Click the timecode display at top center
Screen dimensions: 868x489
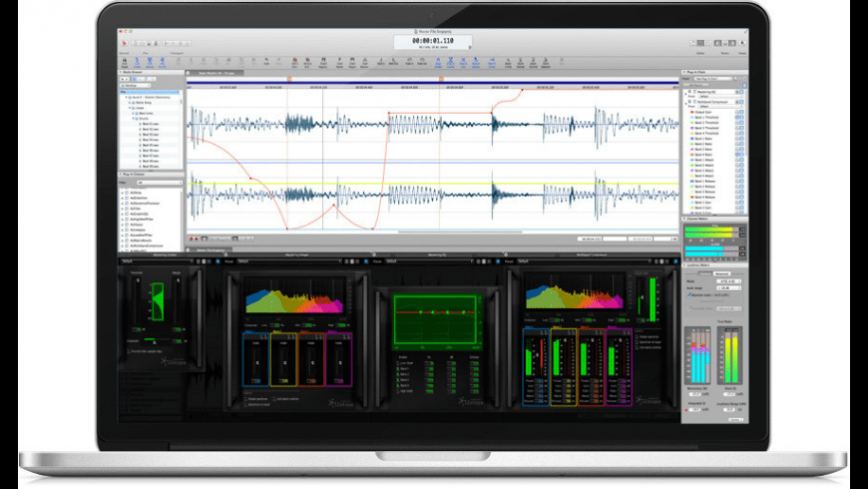(x=433, y=42)
